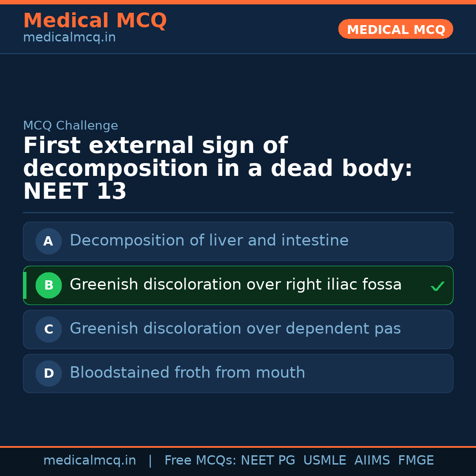This screenshot has width=476, height=476.
Task: Click "FMGE" in the footer
Action: click(x=416, y=461)
